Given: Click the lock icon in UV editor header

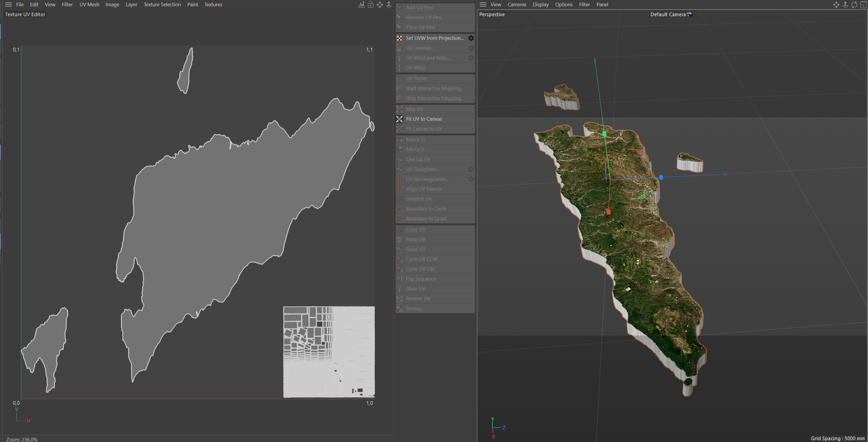Looking at the screenshot, I should coord(370,4).
